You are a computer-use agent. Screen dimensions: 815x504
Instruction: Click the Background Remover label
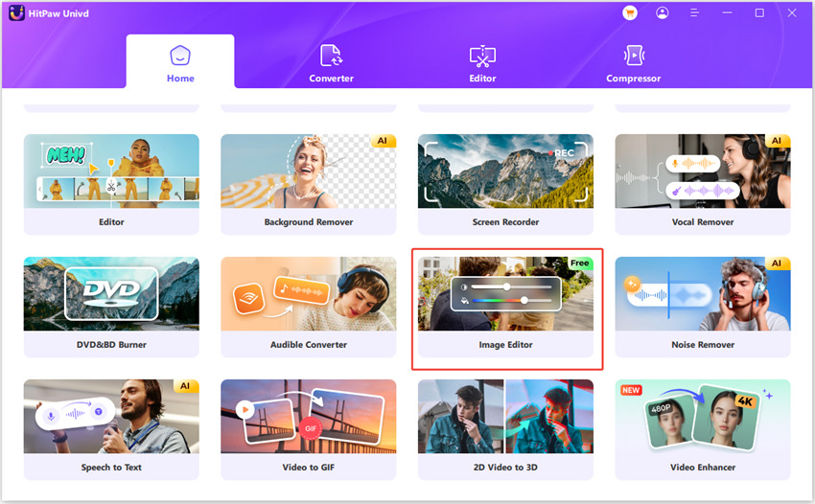pyautogui.click(x=308, y=222)
